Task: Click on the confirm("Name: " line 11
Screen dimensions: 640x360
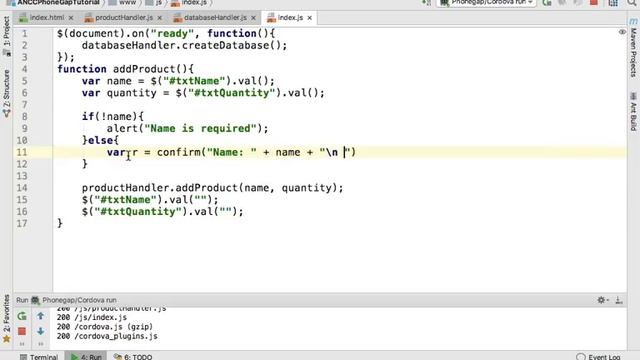Action: coord(231,152)
